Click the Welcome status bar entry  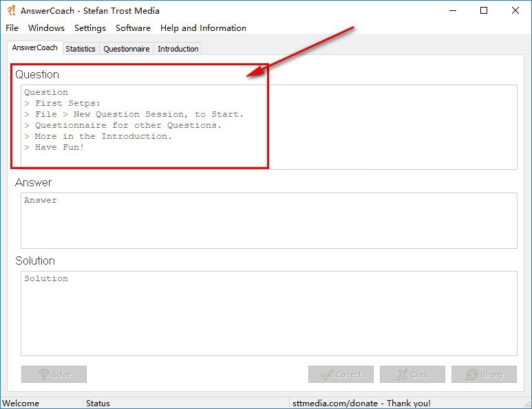tap(21, 404)
